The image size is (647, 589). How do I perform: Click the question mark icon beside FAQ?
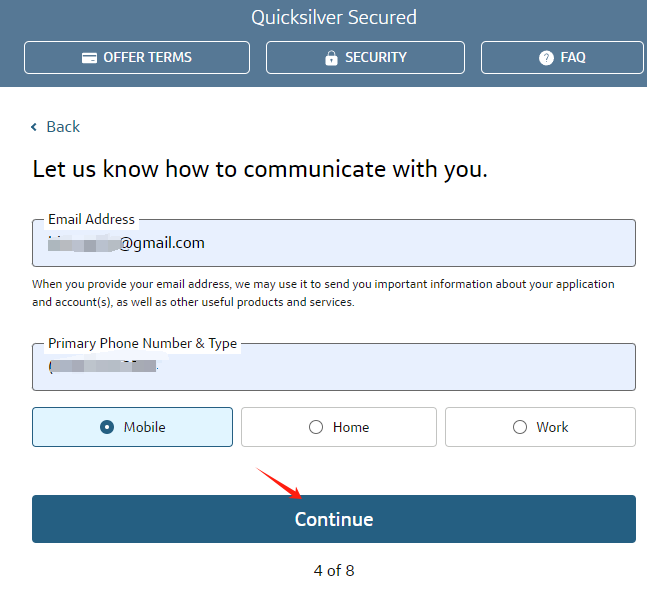[x=546, y=58]
